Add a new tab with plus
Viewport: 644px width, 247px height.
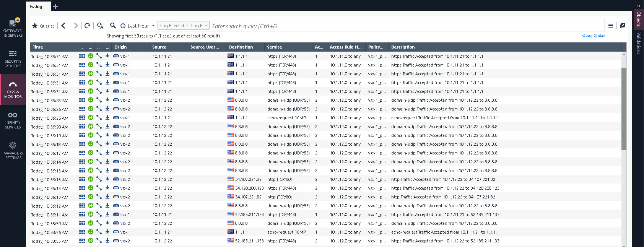(55, 6)
